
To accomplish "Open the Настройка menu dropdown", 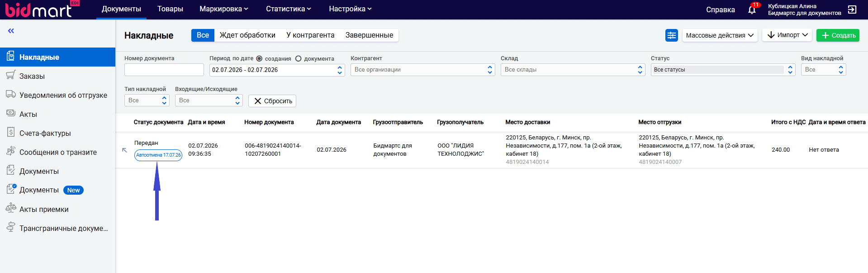I will [x=350, y=9].
